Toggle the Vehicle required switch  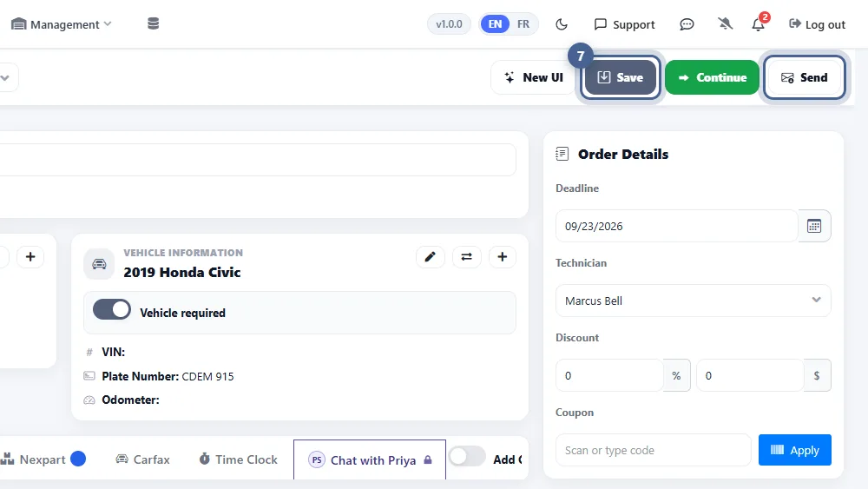pos(112,309)
